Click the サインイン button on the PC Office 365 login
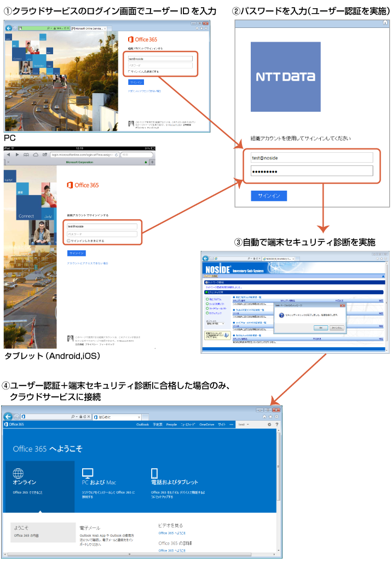 pyautogui.click(x=136, y=82)
